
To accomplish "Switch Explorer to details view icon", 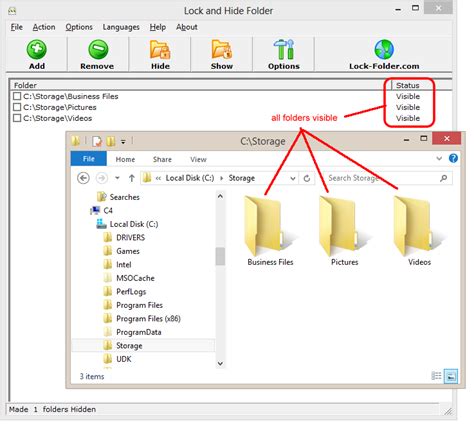I will pyautogui.click(x=436, y=376).
